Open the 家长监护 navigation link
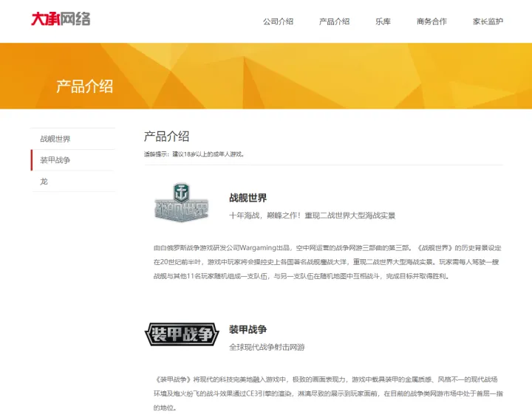The image size is (532, 420). point(488,21)
